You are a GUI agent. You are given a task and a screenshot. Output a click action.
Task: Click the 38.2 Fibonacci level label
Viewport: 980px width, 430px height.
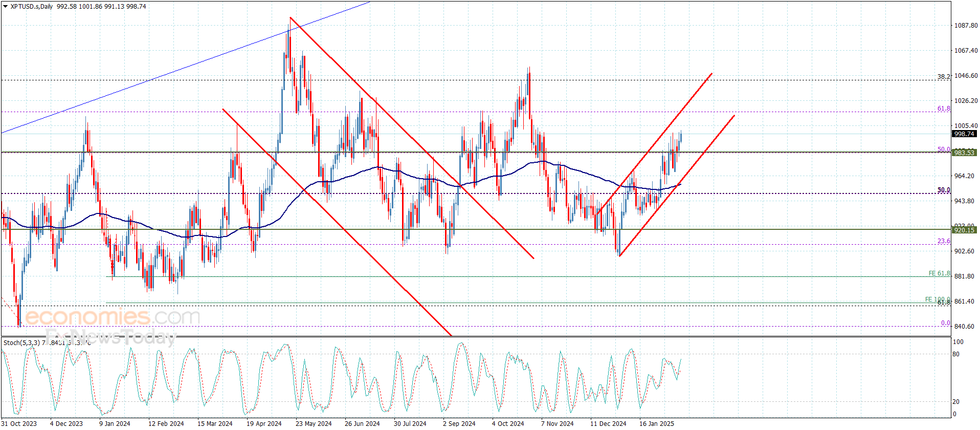coord(944,77)
